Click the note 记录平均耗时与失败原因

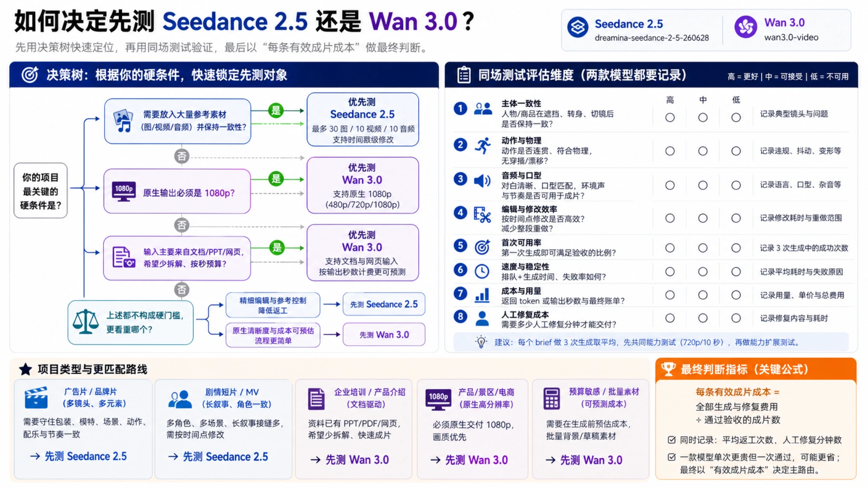(801, 272)
